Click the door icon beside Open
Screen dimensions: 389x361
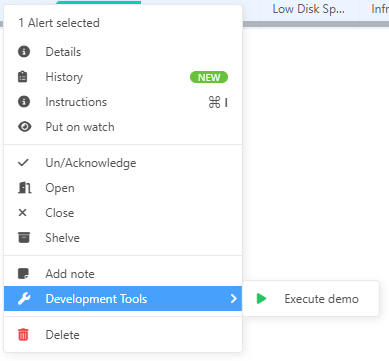24,188
